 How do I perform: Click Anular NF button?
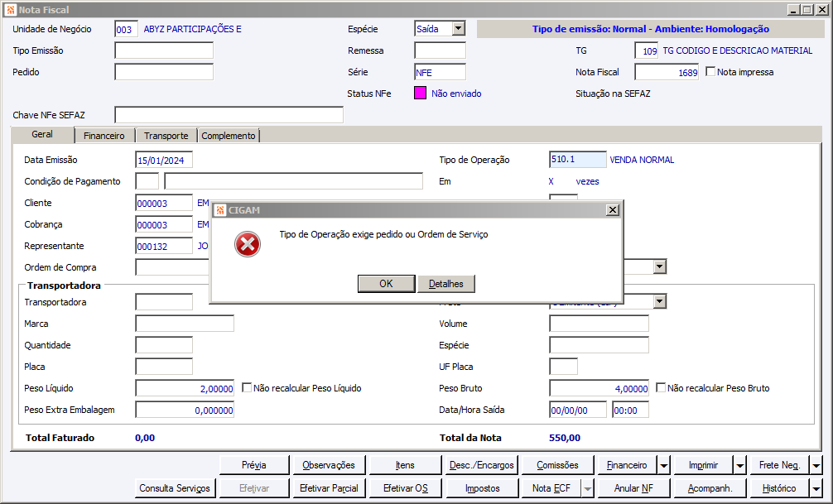pyautogui.click(x=633, y=488)
